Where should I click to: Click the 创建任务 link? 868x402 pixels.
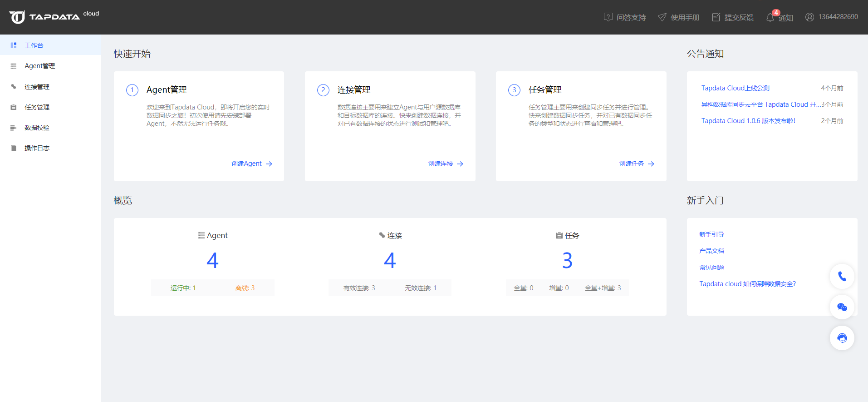[x=632, y=164]
